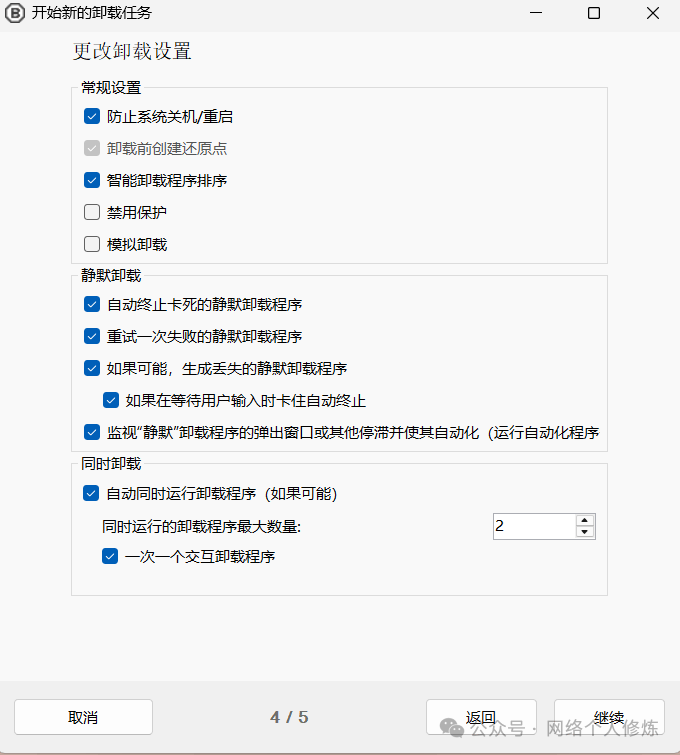Viewport: 680px width, 755px height.
Task: Increase max concurrent uninstallers with up arrow
Action: [x=585, y=521]
